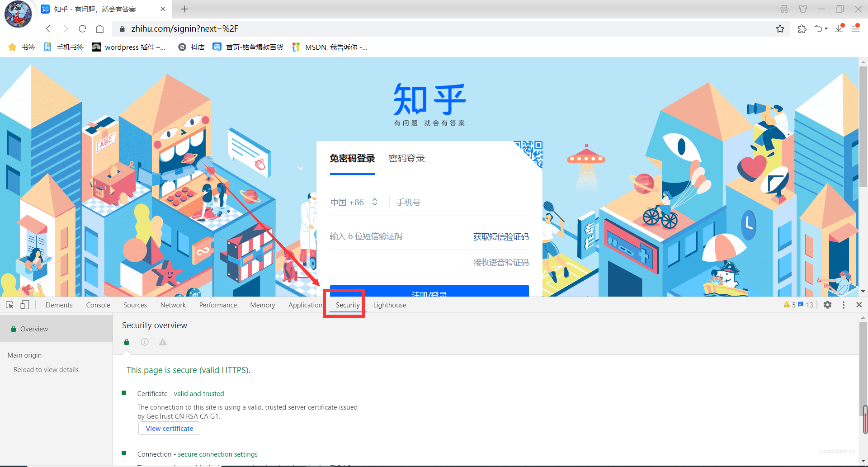The height and width of the screenshot is (467, 868).
Task: Open the 书签 bookmarks folder
Action: [22, 47]
